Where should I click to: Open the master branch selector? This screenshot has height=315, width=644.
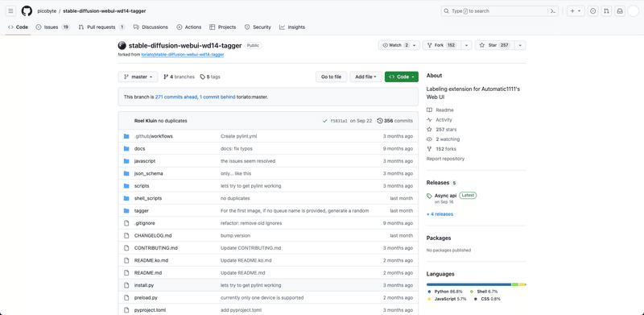[138, 77]
